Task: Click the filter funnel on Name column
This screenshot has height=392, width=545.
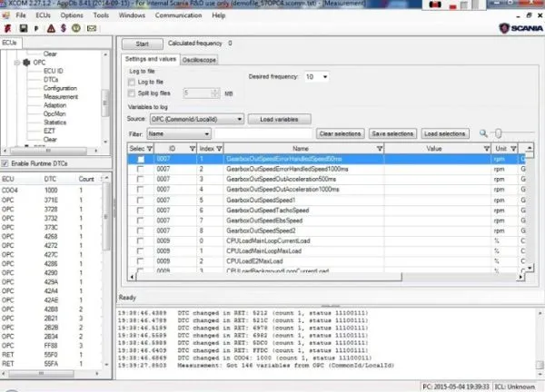Action: (380, 149)
